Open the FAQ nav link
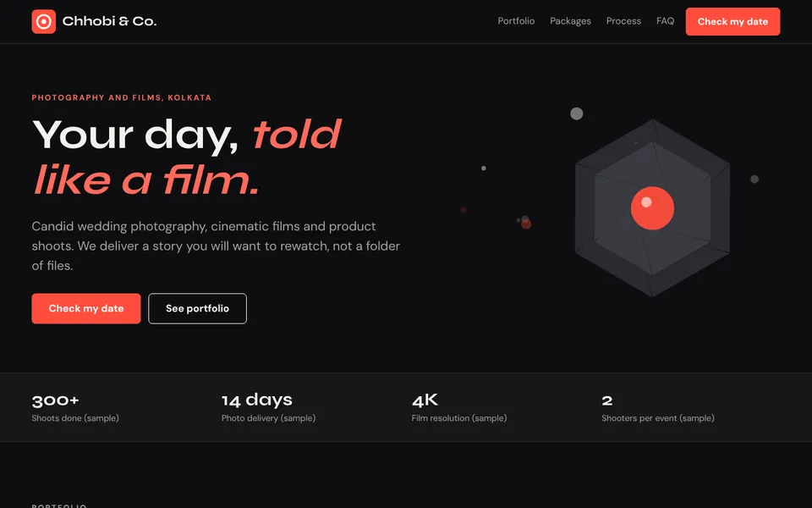 tap(665, 21)
